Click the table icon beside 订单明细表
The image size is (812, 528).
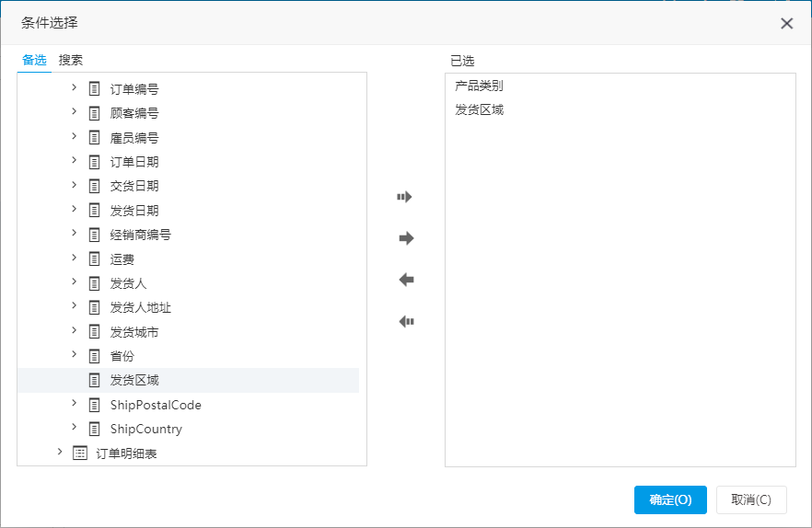tap(80, 453)
